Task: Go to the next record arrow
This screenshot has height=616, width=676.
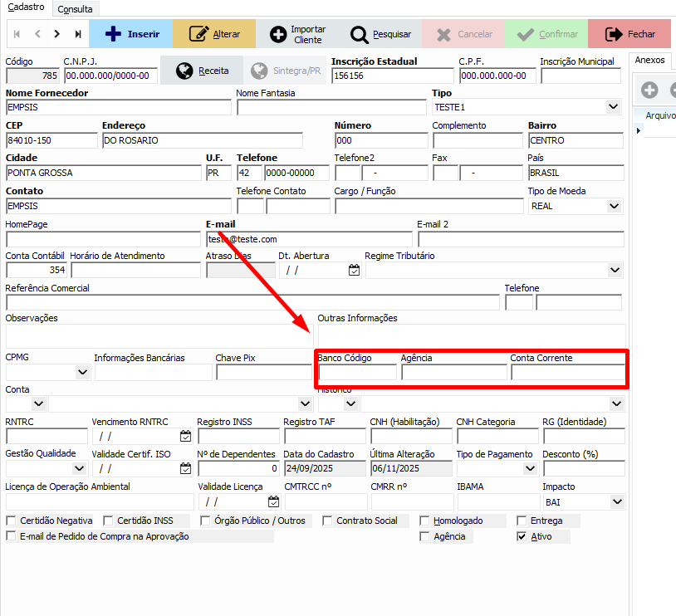Action: click(x=57, y=34)
